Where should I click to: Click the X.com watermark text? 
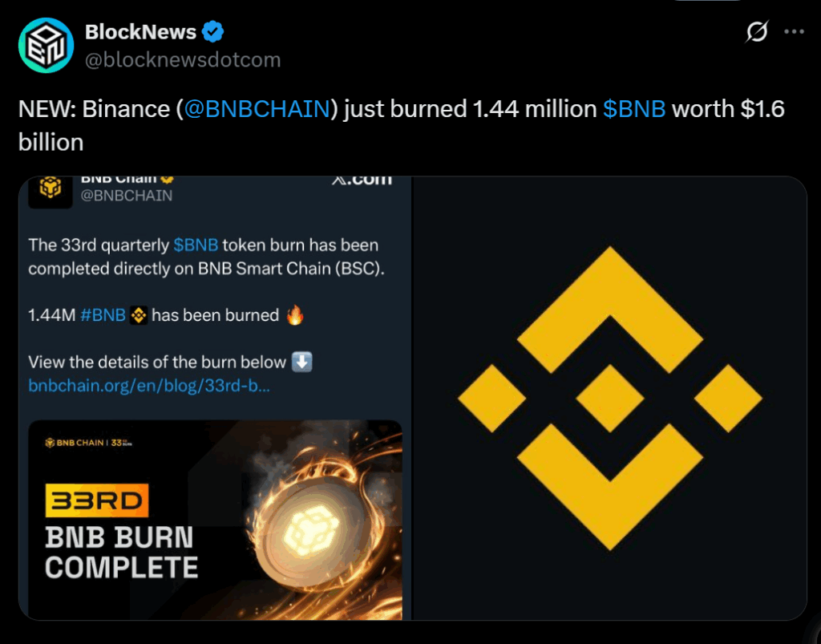point(362,180)
